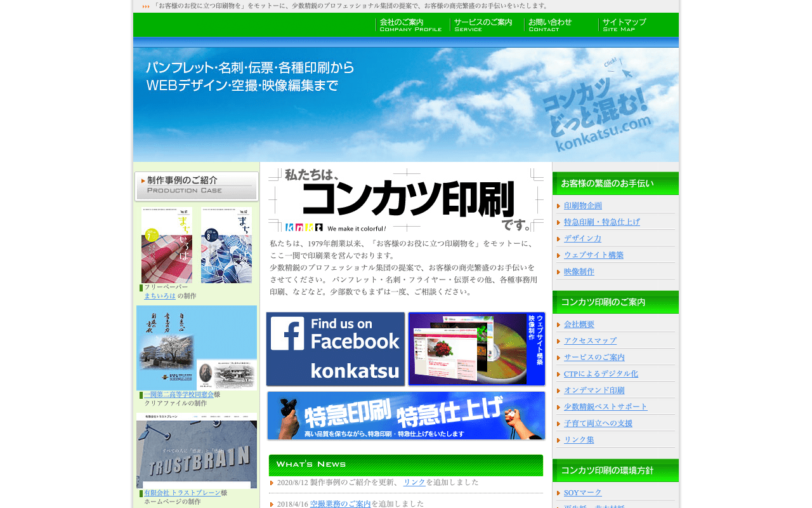The height and width of the screenshot is (508, 812).
Task: Open the Service menu item
Action: [x=483, y=25]
